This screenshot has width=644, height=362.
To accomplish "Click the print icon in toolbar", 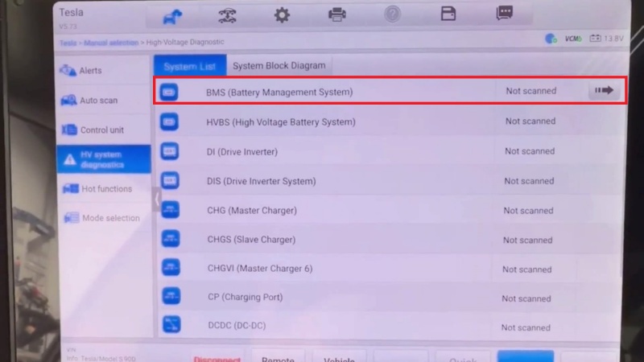I will click(336, 14).
